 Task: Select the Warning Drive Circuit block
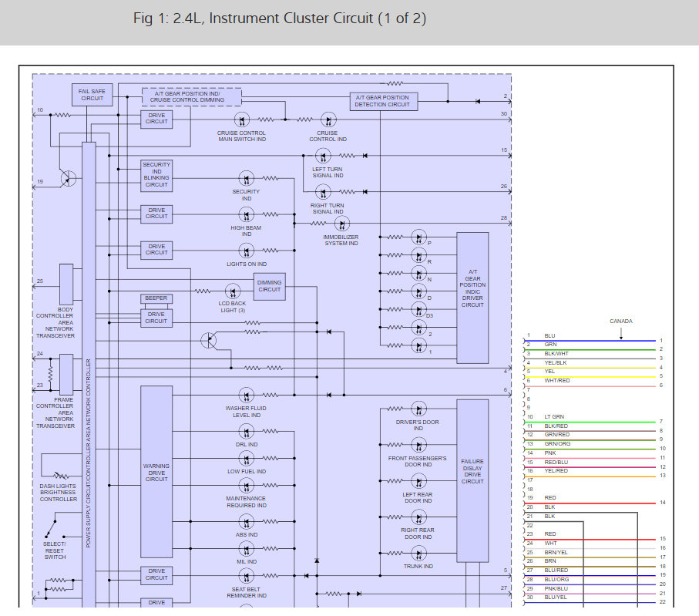156,472
